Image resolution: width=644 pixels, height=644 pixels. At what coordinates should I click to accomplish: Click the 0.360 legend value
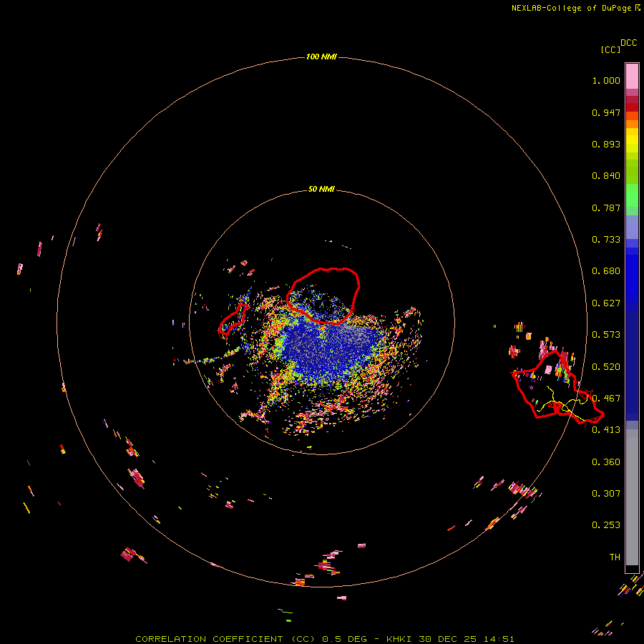[x=606, y=462]
